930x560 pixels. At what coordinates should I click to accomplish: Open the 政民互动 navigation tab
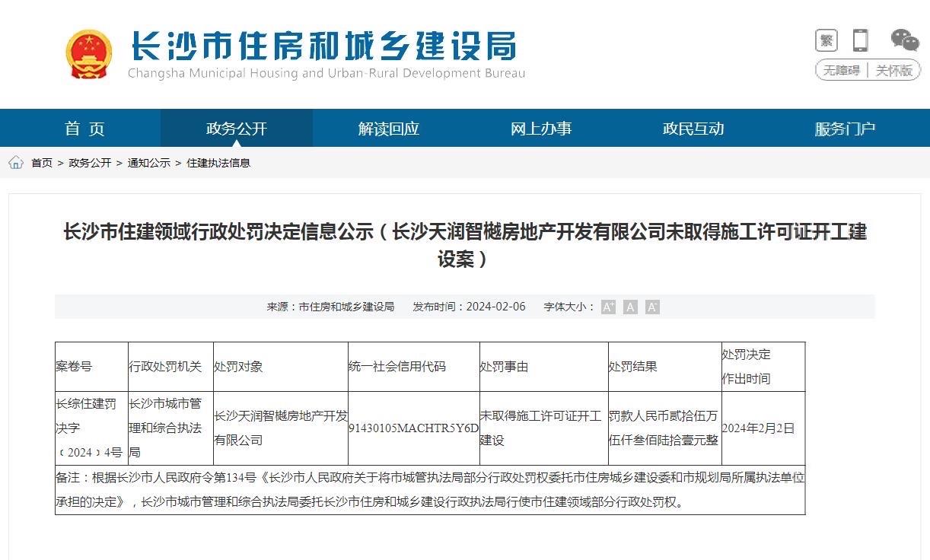tap(693, 129)
